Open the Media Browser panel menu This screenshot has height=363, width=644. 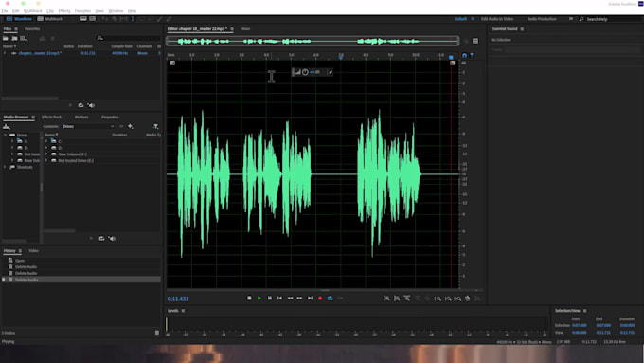pos(33,118)
